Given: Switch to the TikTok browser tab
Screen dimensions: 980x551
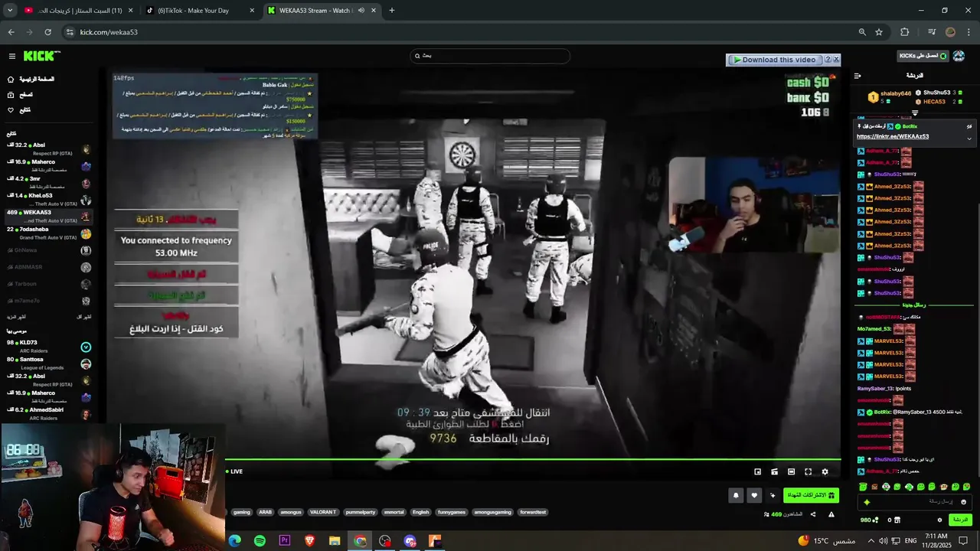Looking at the screenshot, I should [x=199, y=11].
